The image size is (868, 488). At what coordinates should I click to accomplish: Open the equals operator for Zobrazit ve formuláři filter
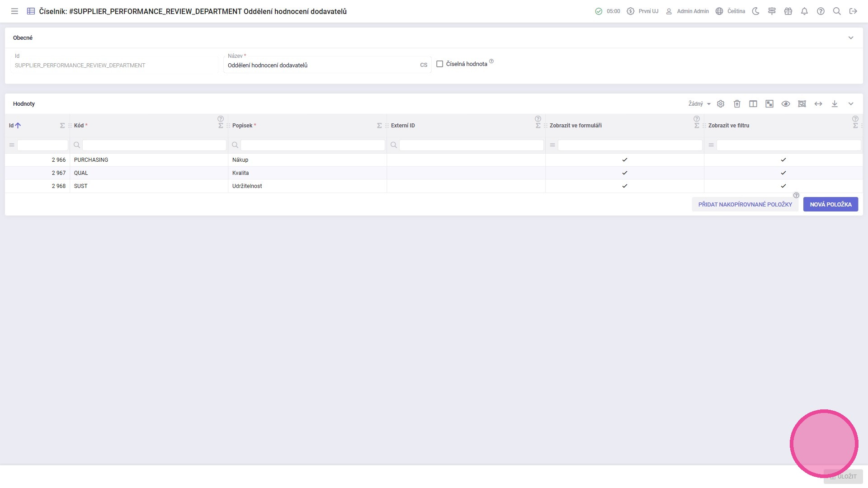point(552,145)
